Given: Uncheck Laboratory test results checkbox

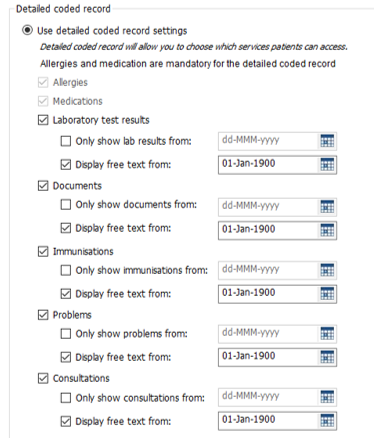Looking at the screenshot, I should pos(43,120).
